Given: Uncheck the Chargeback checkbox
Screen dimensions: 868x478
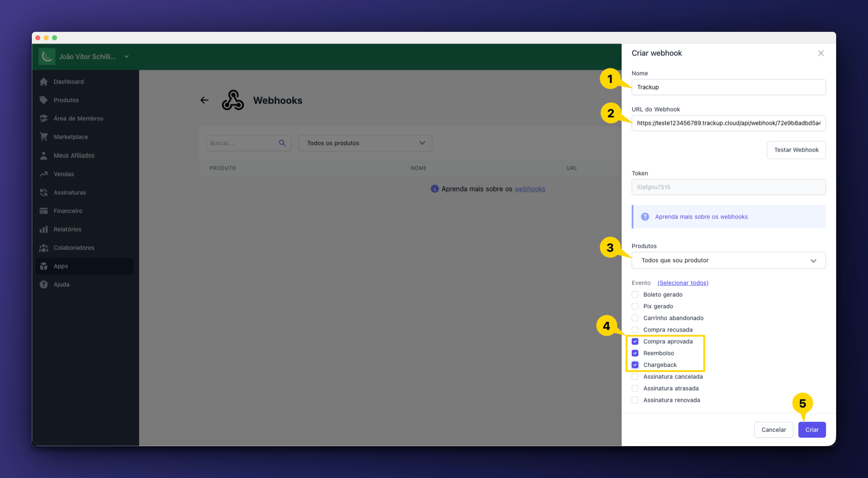Looking at the screenshot, I should 635,365.
